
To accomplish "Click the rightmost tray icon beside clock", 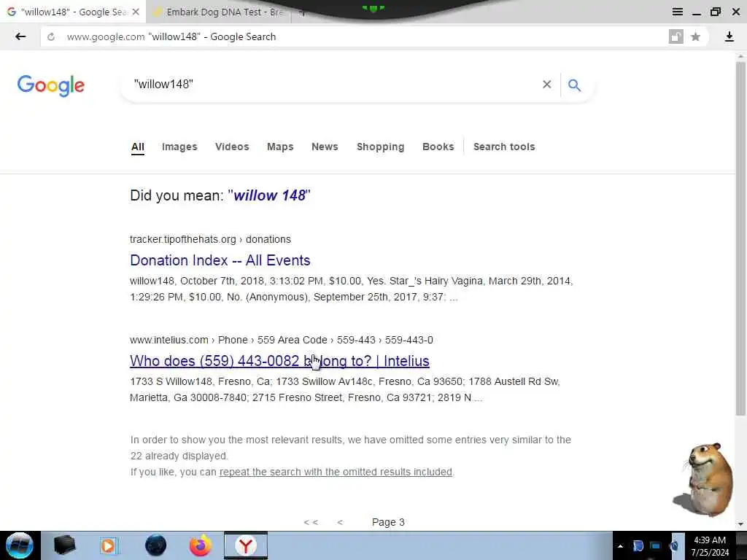I will (675, 546).
